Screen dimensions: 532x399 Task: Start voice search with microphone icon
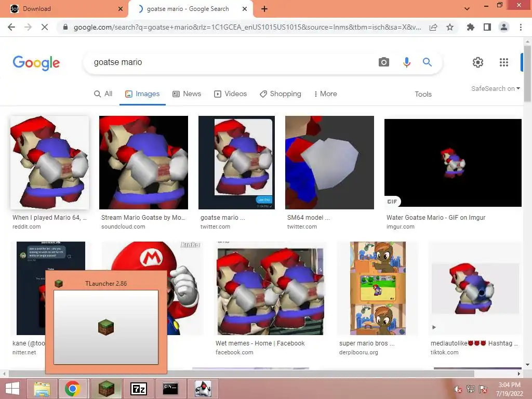coord(406,62)
